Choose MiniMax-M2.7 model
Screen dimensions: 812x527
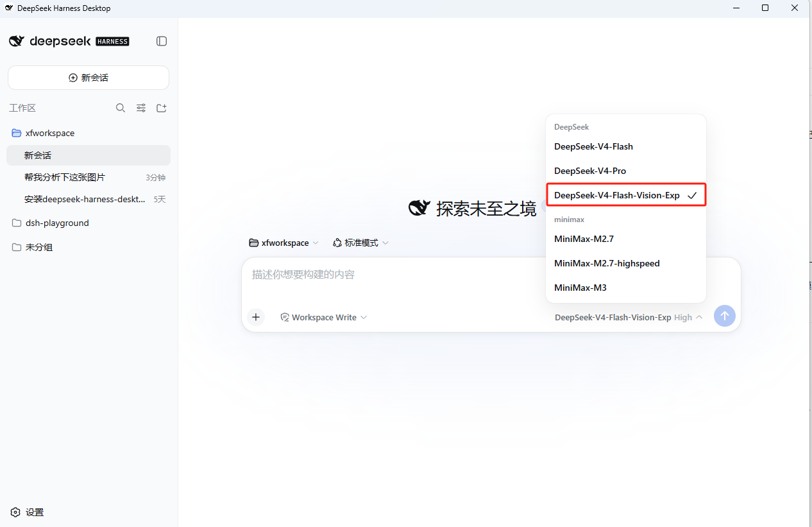coord(625,239)
